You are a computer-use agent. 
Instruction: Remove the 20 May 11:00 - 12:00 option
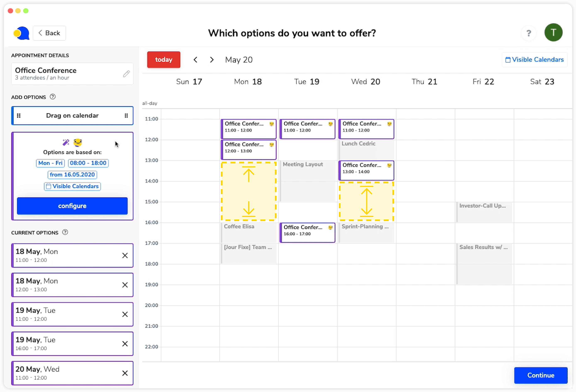click(x=125, y=373)
